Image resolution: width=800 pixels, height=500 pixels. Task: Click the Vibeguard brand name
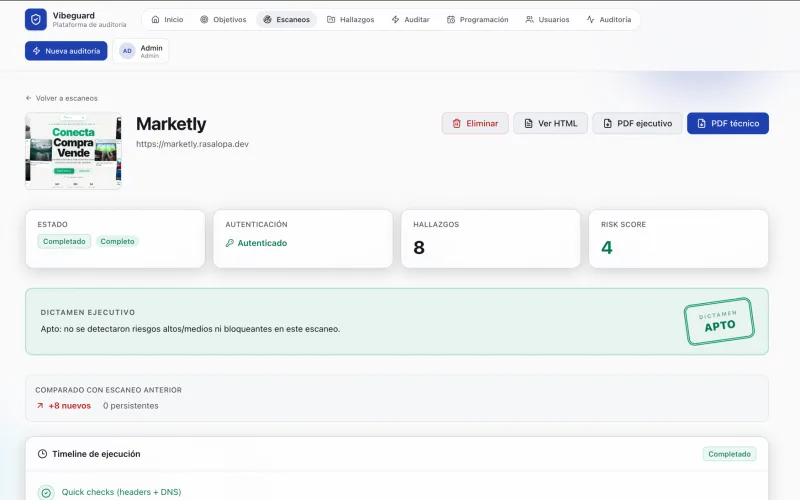[x=73, y=15]
